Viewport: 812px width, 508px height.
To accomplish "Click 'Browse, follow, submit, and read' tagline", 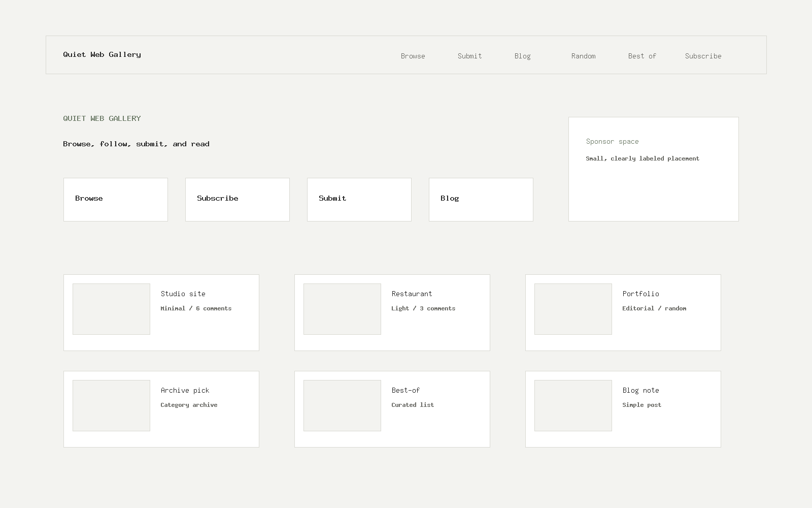I will click(137, 144).
